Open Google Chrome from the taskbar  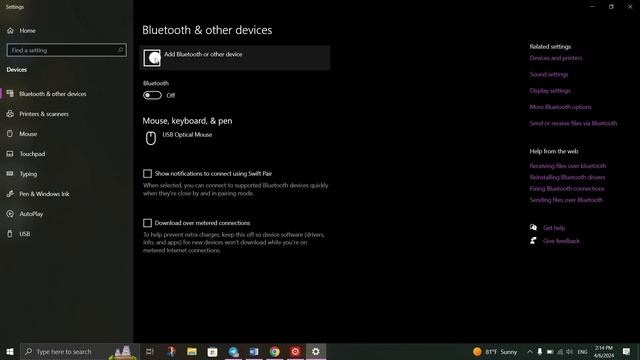pyautogui.click(x=274, y=351)
